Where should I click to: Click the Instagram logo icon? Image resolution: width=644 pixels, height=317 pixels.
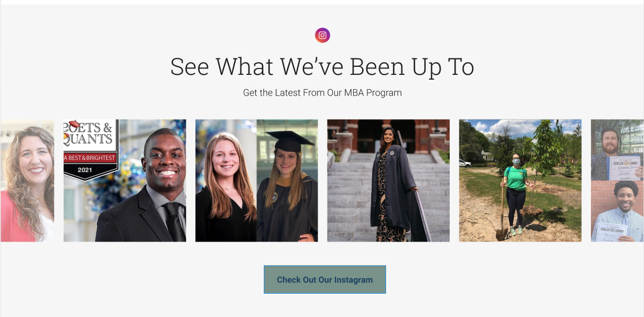[322, 36]
